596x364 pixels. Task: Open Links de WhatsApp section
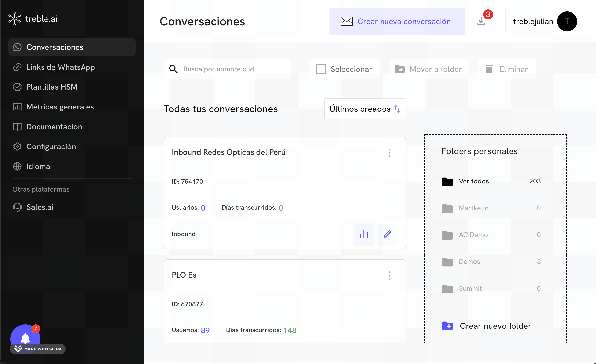pyautogui.click(x=60, y=67)
